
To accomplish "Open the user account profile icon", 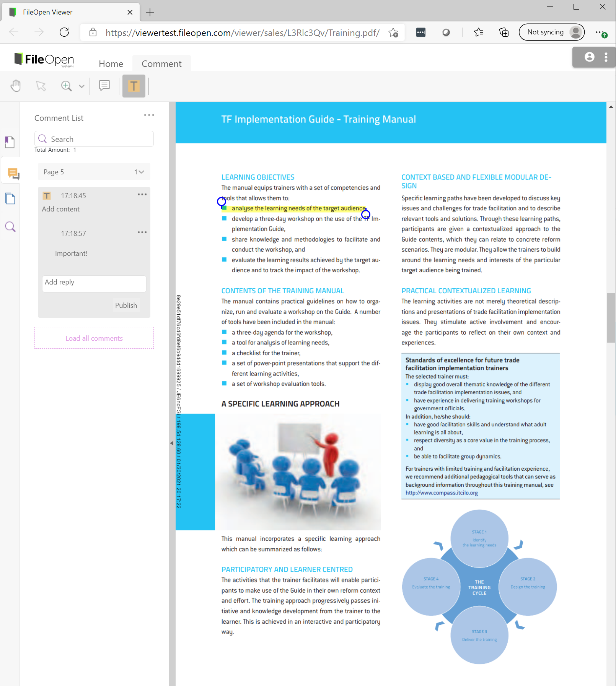I will 590,57.
